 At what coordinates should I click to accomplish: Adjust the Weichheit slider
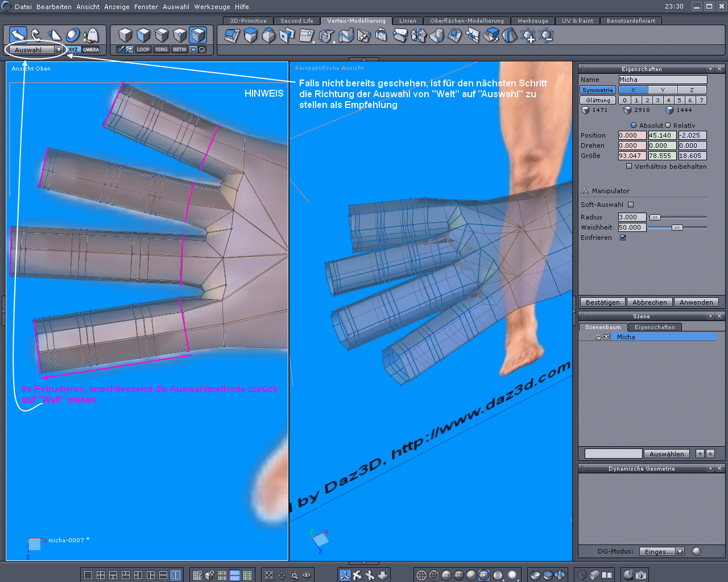click(677, 227)
